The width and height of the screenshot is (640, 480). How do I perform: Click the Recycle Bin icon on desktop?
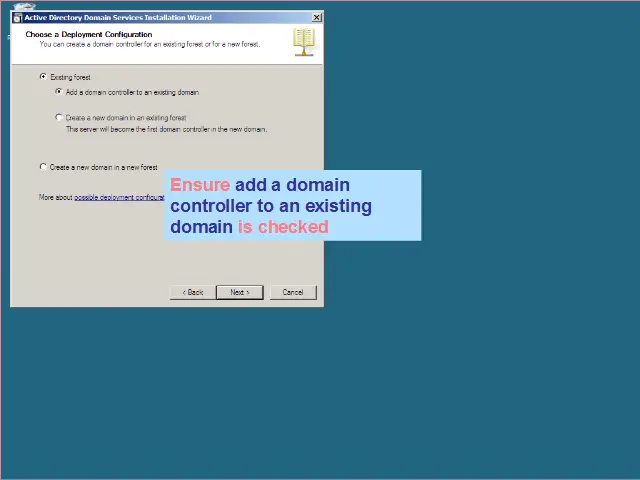coord(24,6)
